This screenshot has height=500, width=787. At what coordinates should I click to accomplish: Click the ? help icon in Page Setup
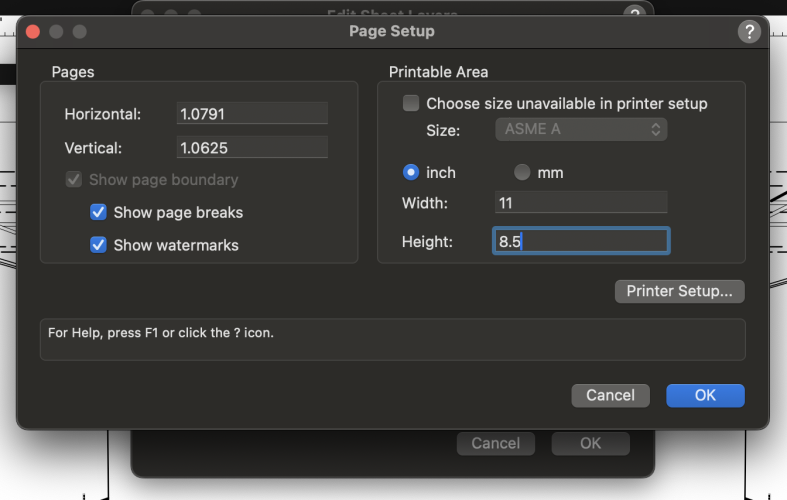point(749,32)
